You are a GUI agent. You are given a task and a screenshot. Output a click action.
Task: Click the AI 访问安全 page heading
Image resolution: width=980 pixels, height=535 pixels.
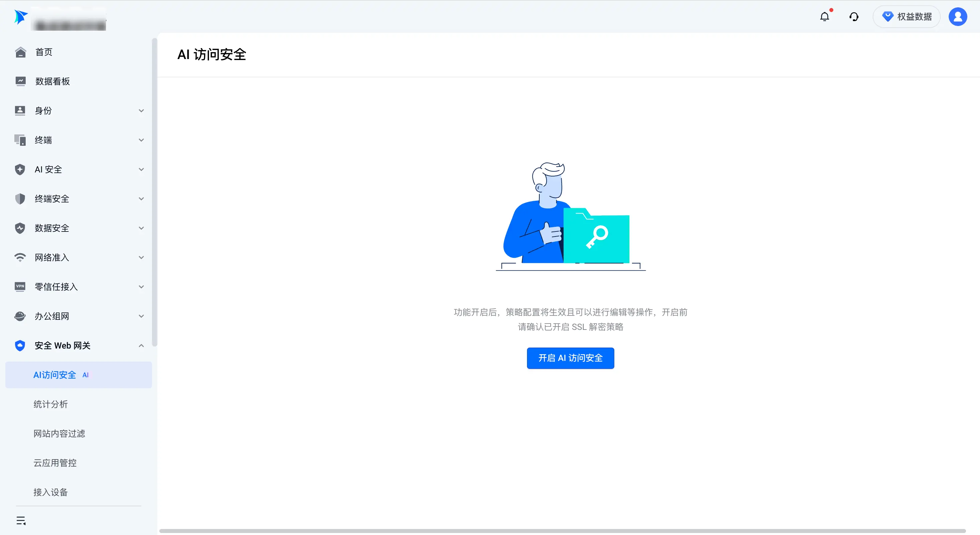pos(212,54)
